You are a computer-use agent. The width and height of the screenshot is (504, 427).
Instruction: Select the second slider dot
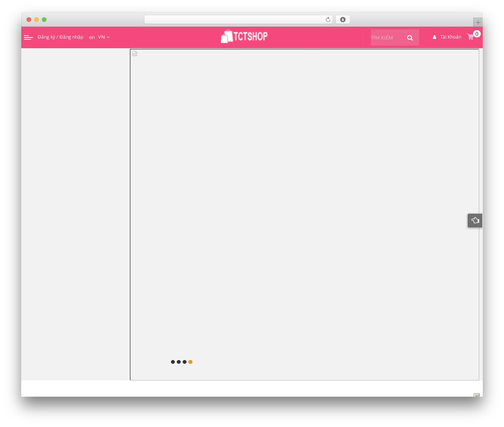click(179, 362)
